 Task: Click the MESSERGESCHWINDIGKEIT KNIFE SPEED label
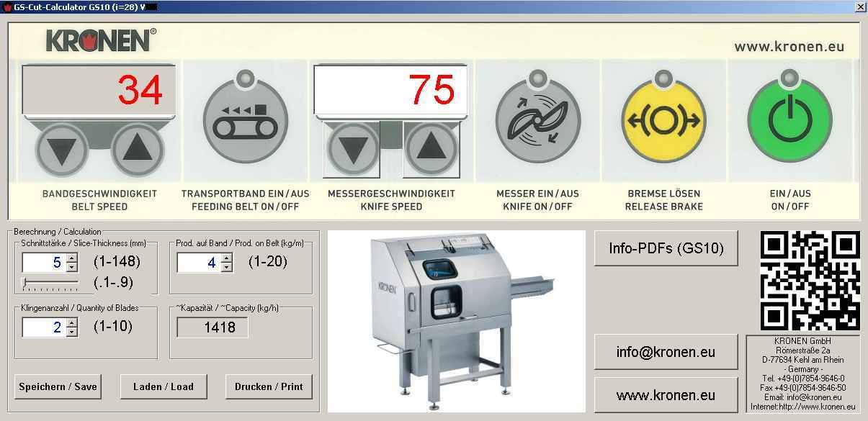tap(391, 200)
